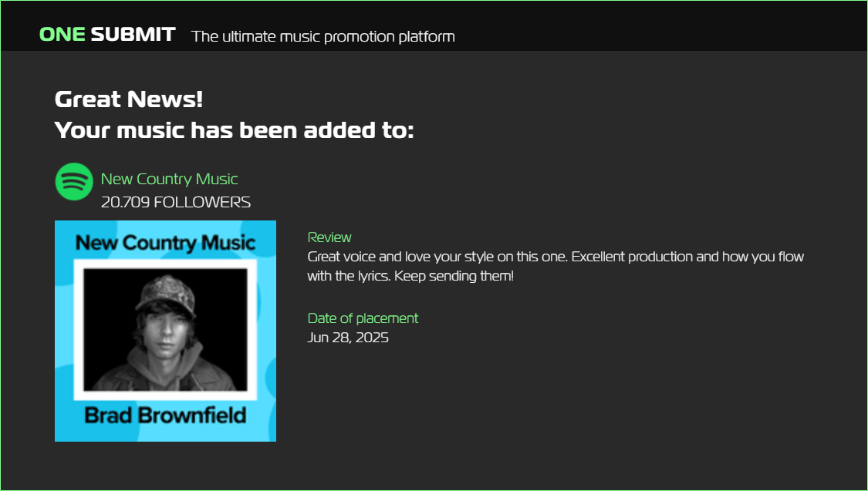Image resolution: width=868 pixels, height=491 pixels.
Task: Click "Brad Brownfield" name on the cover
Action: pos(165,415)
